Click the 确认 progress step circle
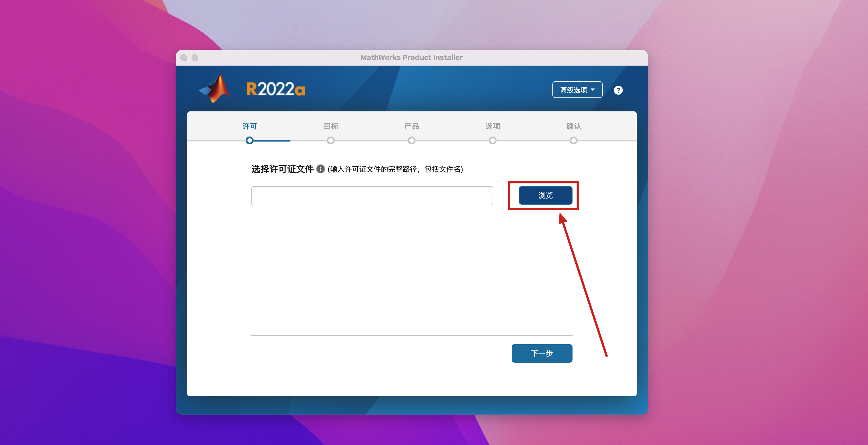868x445 pixels. coord(574,140)
